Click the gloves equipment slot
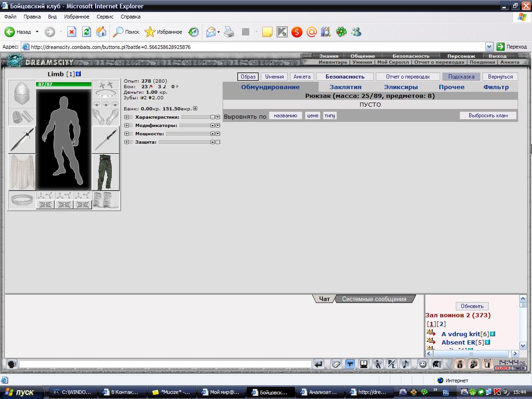The width and height of the screenshot is (532, 399). point(105,117)
